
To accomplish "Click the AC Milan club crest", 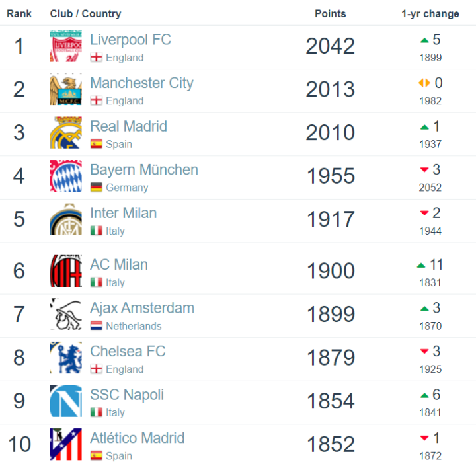I will pos(65,271).
